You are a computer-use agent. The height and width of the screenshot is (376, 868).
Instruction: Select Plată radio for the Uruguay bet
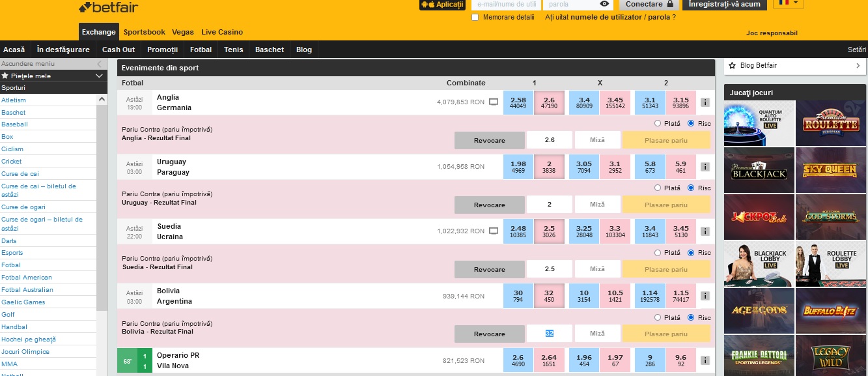[658, 188]
